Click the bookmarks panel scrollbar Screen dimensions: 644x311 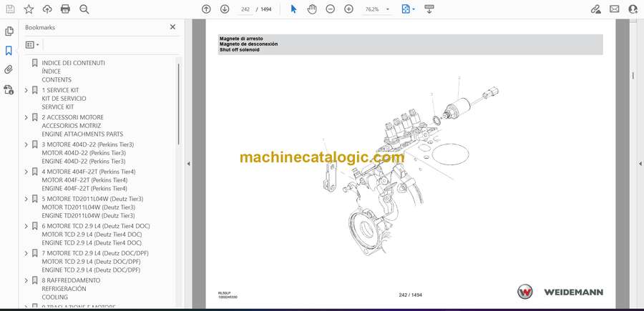(179, 104)
